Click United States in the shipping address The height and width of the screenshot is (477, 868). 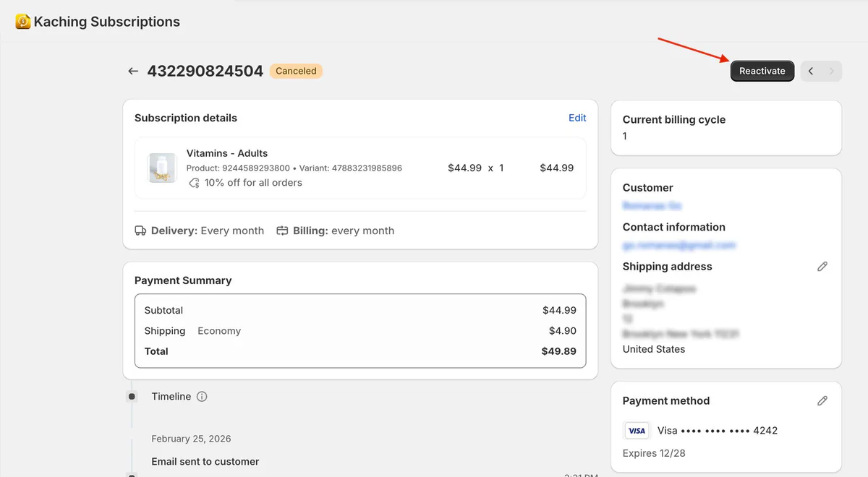(654, 349)
